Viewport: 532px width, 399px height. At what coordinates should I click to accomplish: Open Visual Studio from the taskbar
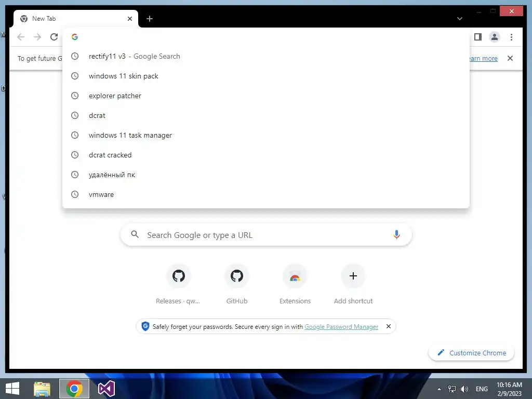tap(106, 389)
